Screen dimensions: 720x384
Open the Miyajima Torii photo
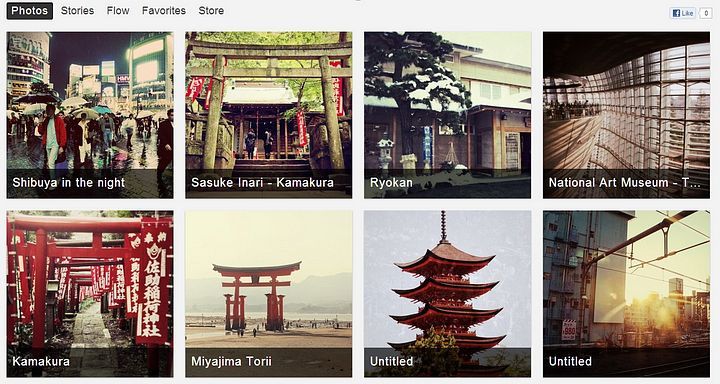[x=269, y=294]
